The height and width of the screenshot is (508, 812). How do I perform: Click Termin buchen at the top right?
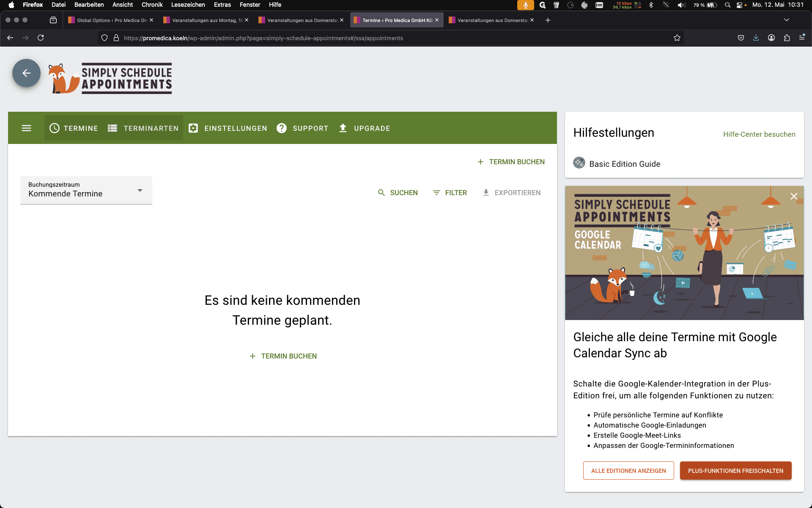[x=511, y=162]
